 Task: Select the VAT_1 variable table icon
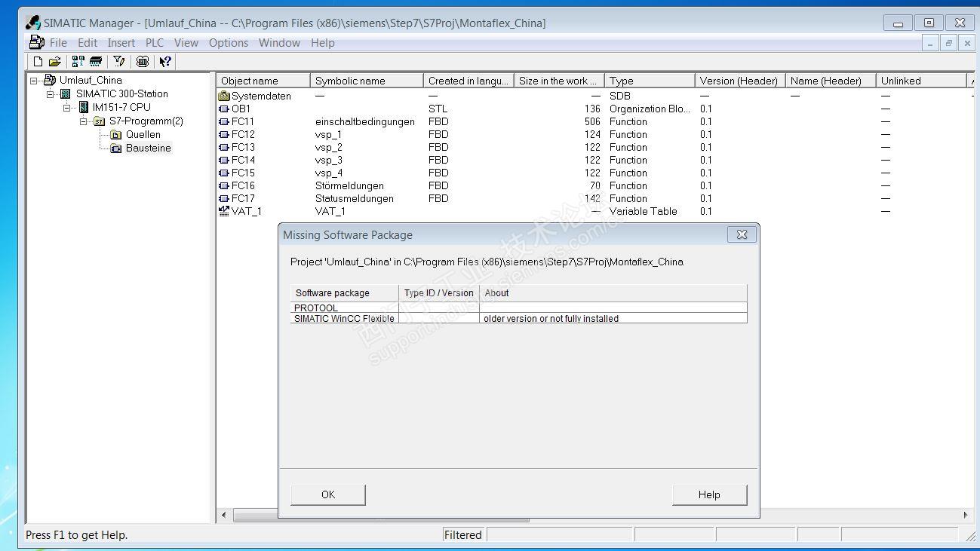point(224,211)
